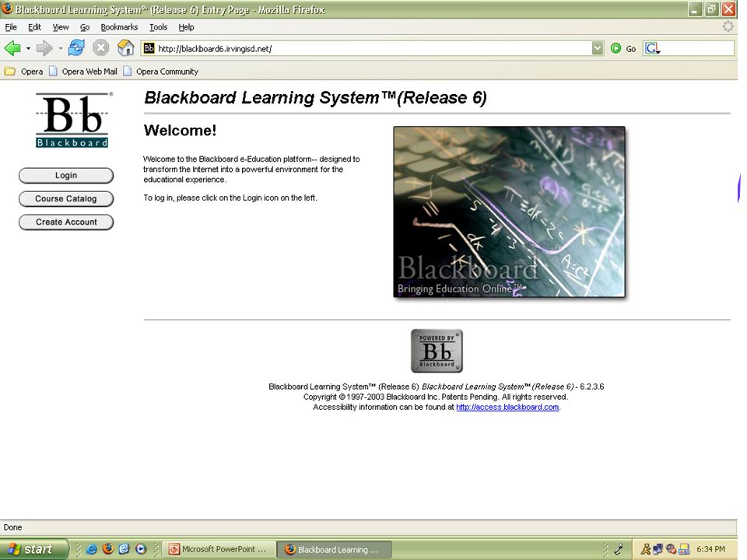The height and width of the screenshot is (560, 747).
Task: Click the third Quick Launch icon
Action: (124, 549)
